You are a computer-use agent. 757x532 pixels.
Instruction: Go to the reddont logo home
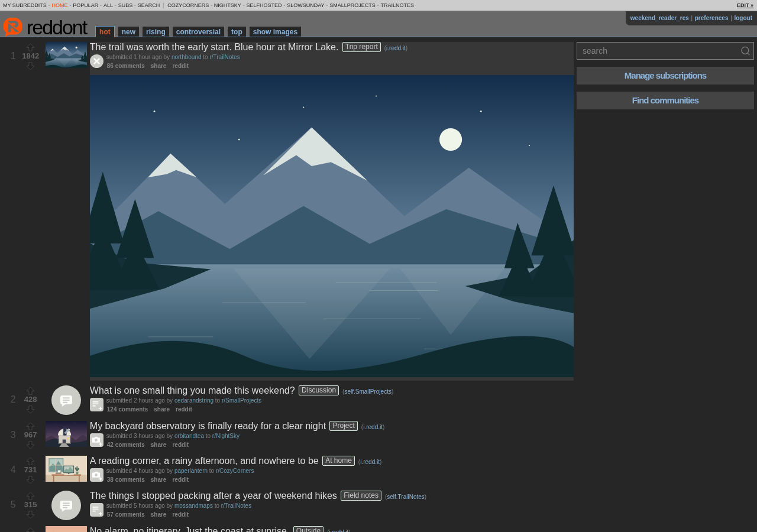[x=45, y=27]
